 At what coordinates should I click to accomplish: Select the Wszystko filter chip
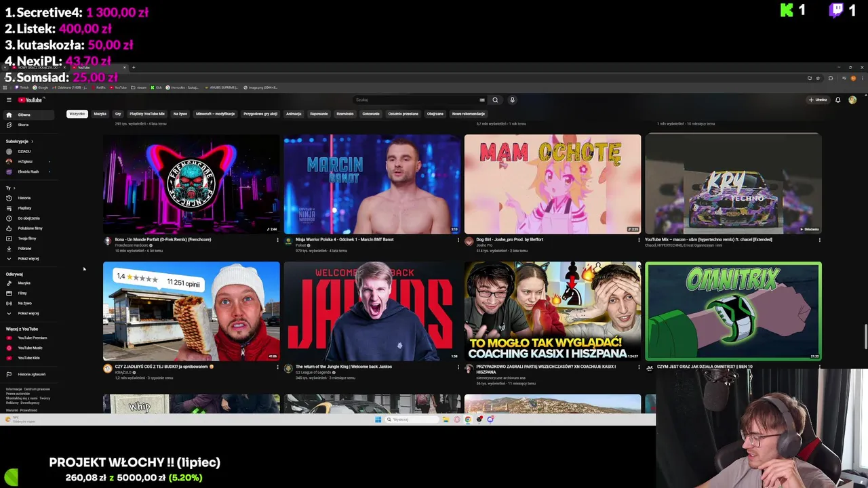pyautogui.click(x=77, y=114)
